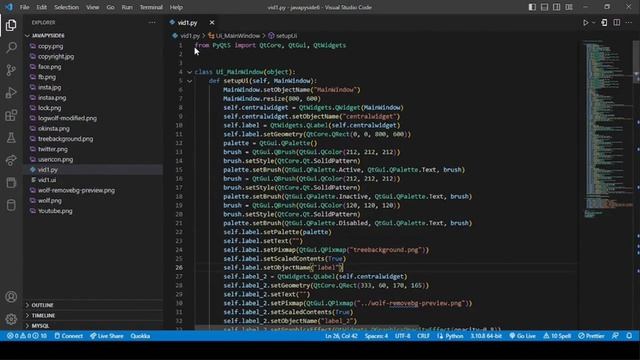Open errors and warnings count in status bar
Screen dimensions: 640x360
27,336
